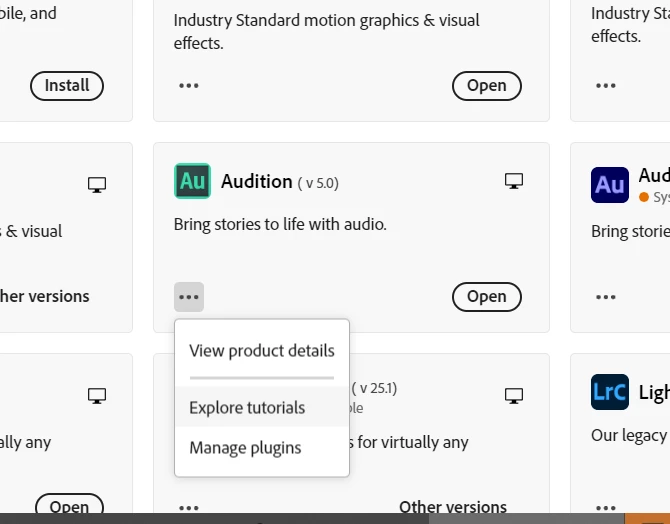Open more options on right Audition card
The height and width of the screenshot is (524, 670).
(x=606, y=297)
